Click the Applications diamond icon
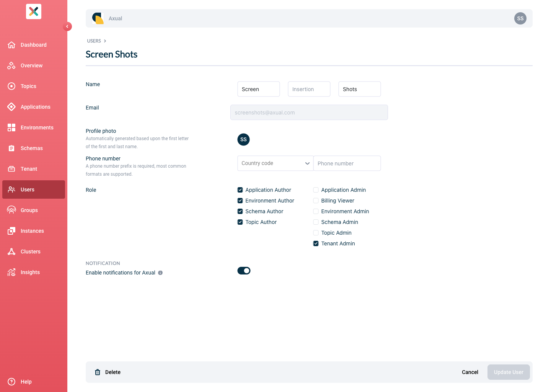Image resolution: width=551 pixels, height=392 pixels. tap(11, 107)
